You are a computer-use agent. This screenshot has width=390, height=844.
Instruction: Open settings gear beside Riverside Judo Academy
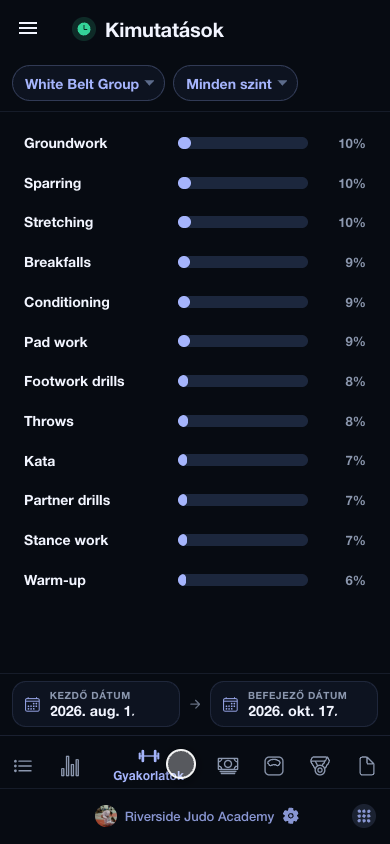click(x=290, y=816)
